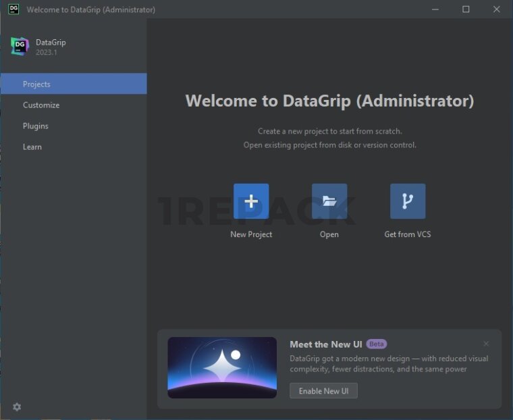Select the Projects tab

(x=36, y=84)
